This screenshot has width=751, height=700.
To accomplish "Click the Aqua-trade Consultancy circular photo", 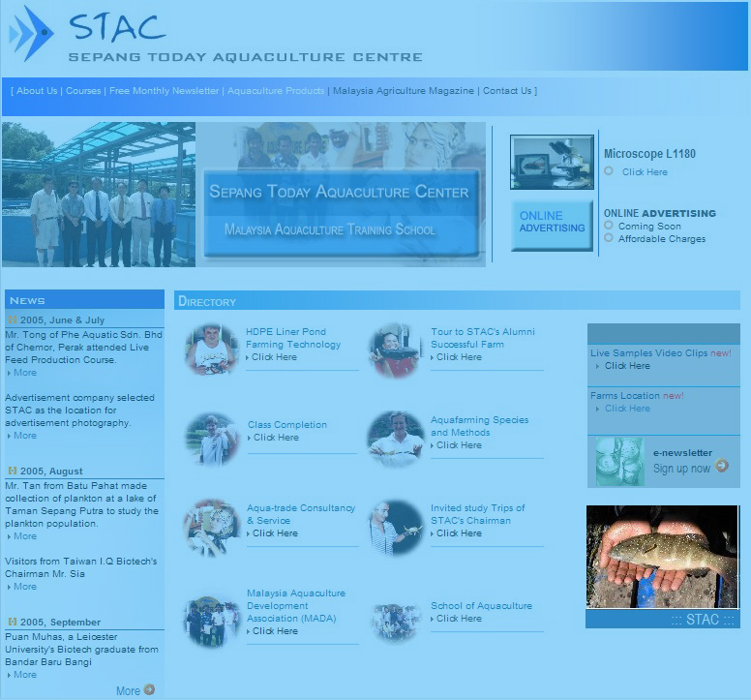I will [x=212, y=526].
